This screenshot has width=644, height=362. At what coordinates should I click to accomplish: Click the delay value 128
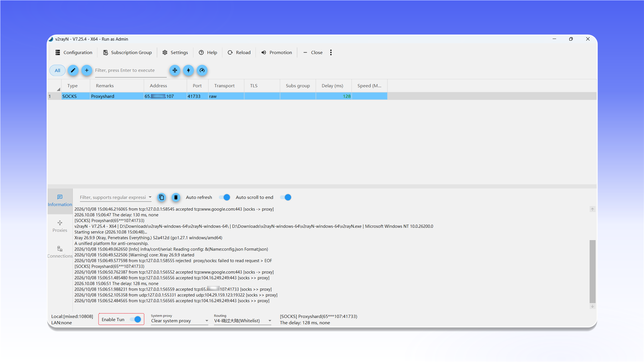tap(346, 96)
